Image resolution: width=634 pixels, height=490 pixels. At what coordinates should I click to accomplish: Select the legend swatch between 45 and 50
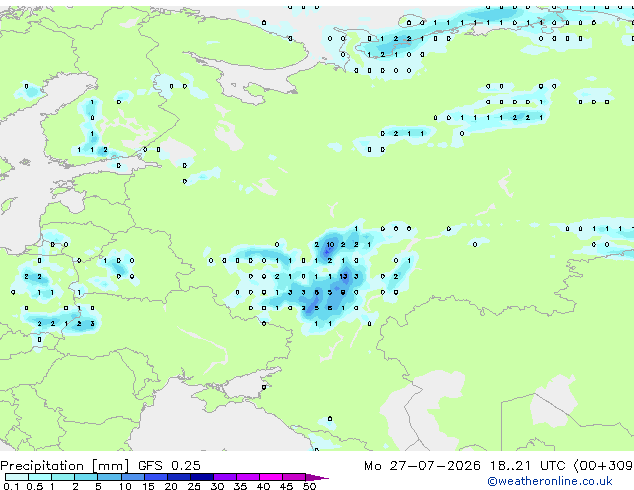294,477
